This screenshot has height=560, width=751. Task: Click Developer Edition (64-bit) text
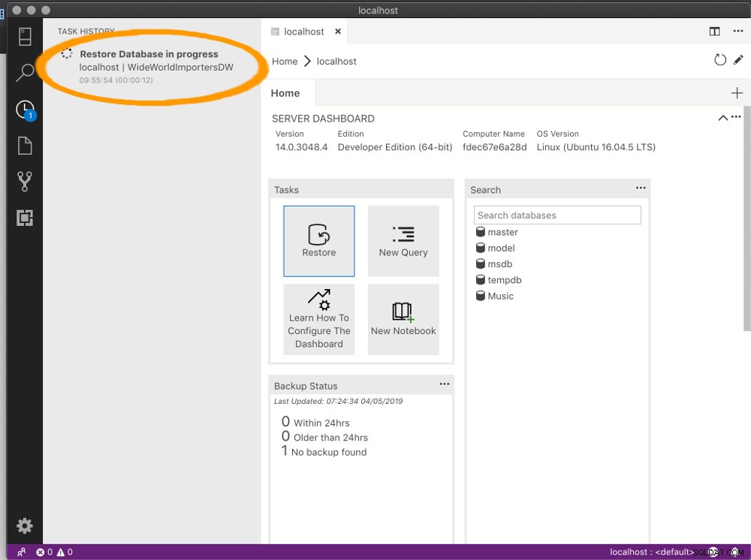pyautogui.click(x=395, y=147)
